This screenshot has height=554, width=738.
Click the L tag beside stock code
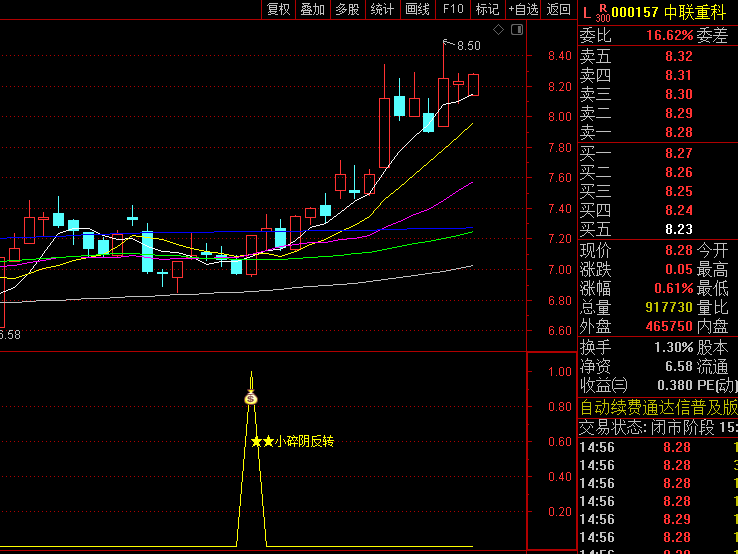click(586, 13)
